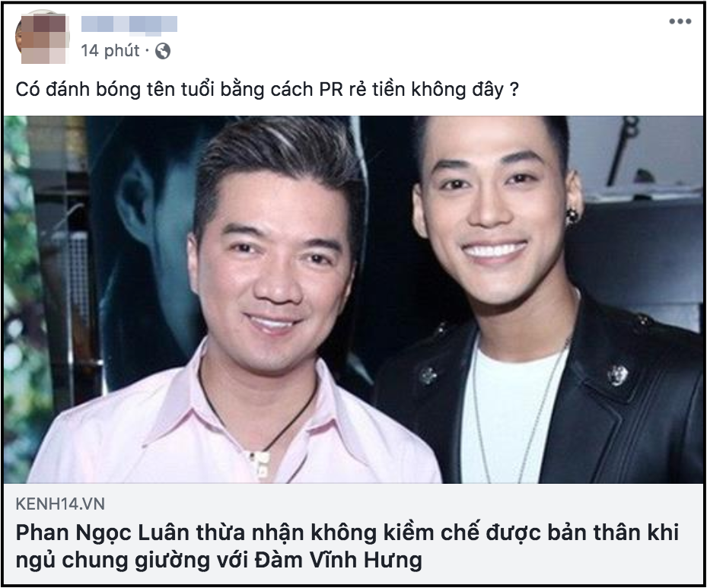Open the poster's blurred profile picture
The height and width of the screenshot is (588, 707).
tap(42, 39)
